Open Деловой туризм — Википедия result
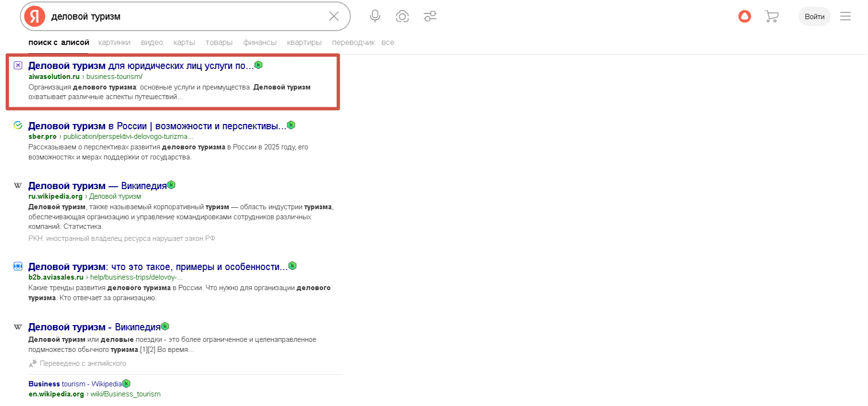 pos(97,186)
